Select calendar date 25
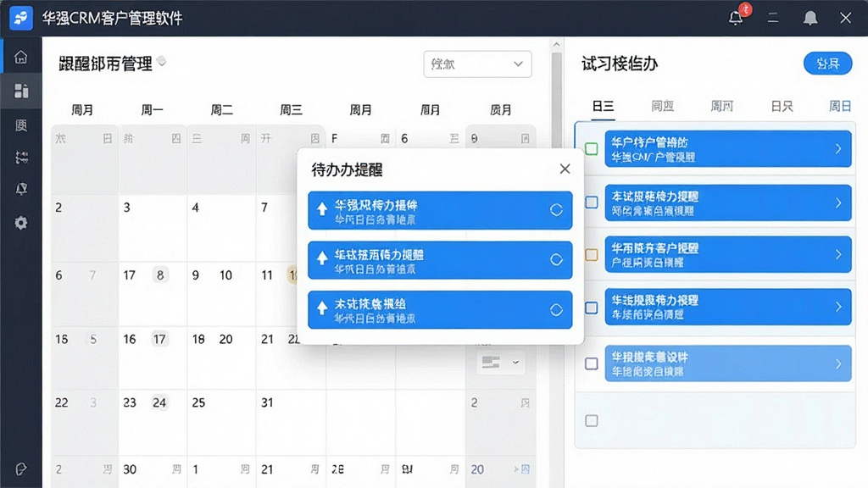This screenshot has width=868, height=488. click(198, 402)
